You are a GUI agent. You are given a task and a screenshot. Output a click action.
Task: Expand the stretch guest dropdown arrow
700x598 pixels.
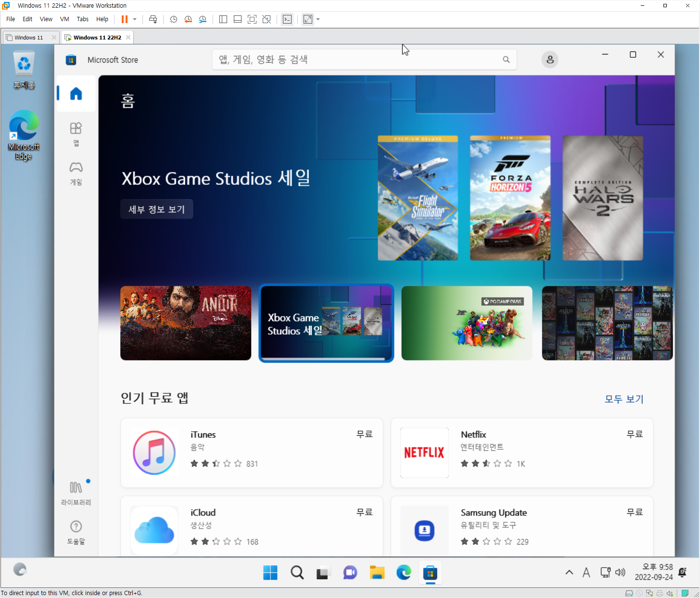pyautogui.click(x=318, y=19)
